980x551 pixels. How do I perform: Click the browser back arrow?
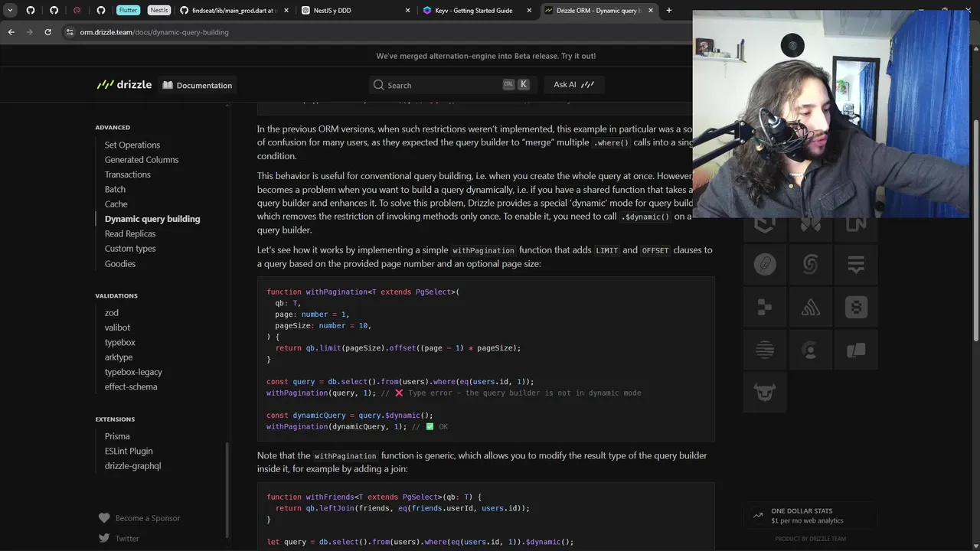[11, 32]
